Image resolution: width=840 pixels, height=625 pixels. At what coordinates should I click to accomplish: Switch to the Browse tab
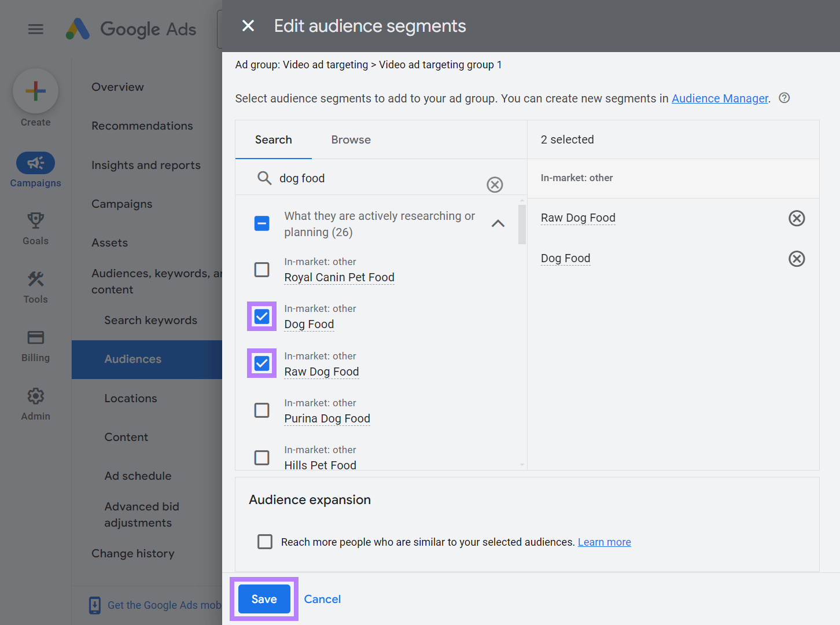[351, 139]
